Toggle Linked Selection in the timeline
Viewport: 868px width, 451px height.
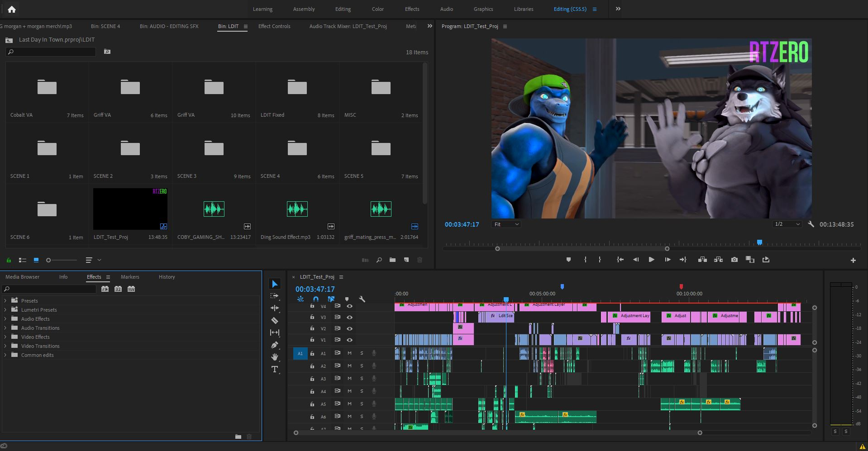coord(331,299)
